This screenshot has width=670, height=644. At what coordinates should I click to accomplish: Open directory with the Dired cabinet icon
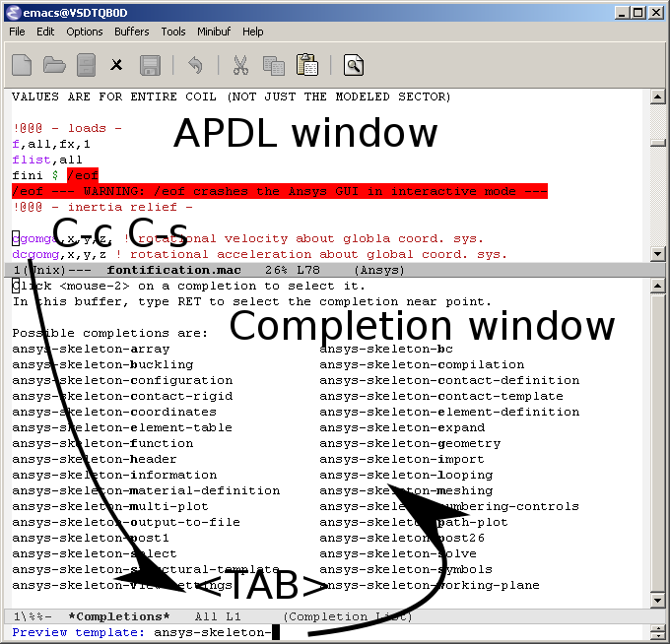point(86,65)
